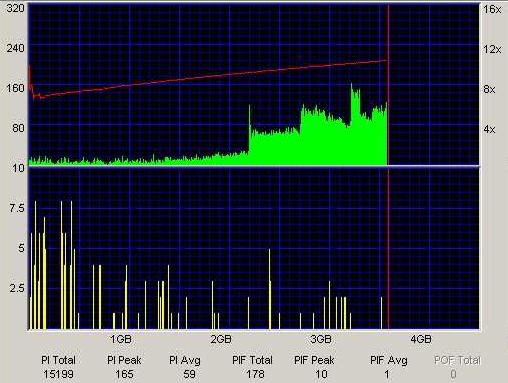Click the PI Peak value 165
Image resolution: width=508 pixels, height=383 pixels.
pyautogui.click(x=124, y=374)
